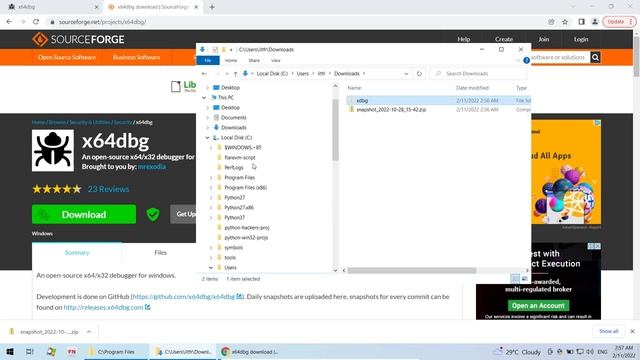This screenshot has width=640, height=360.
Task: Close the downloads bar in Chrome
Action: coord(632,331)
